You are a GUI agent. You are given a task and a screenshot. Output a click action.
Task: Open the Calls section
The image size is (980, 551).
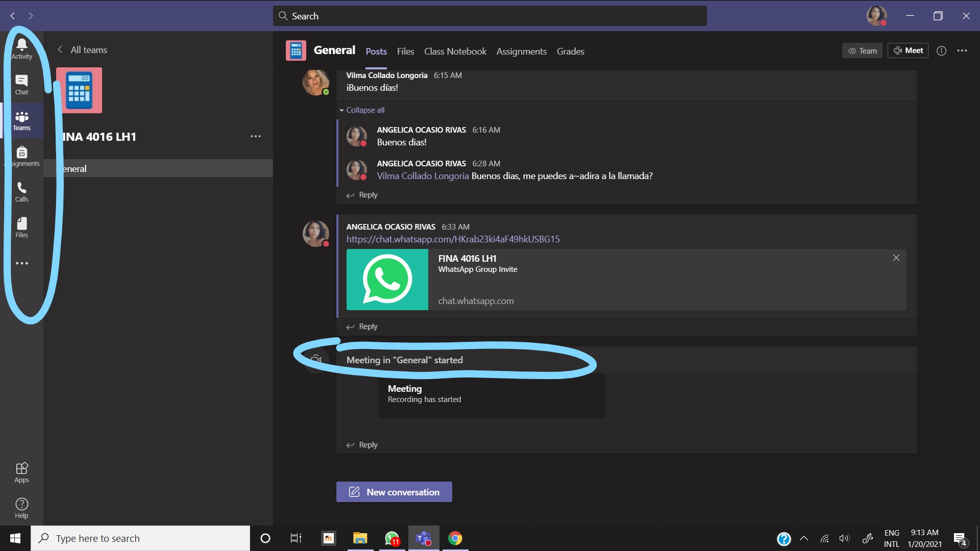tap(21, 192)
